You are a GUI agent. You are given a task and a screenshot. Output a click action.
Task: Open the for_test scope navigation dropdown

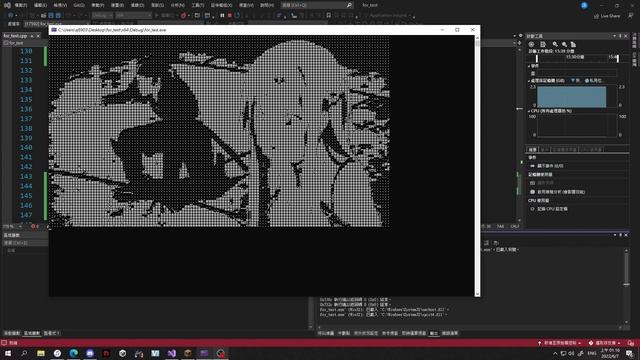click(x=24, y=43)
